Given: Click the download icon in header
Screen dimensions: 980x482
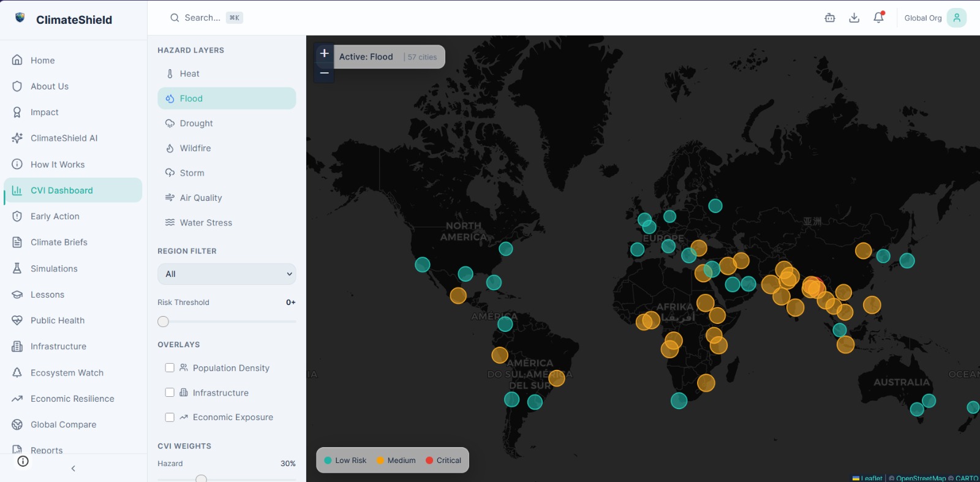Looking at the screenshot, I should [854, 18].
